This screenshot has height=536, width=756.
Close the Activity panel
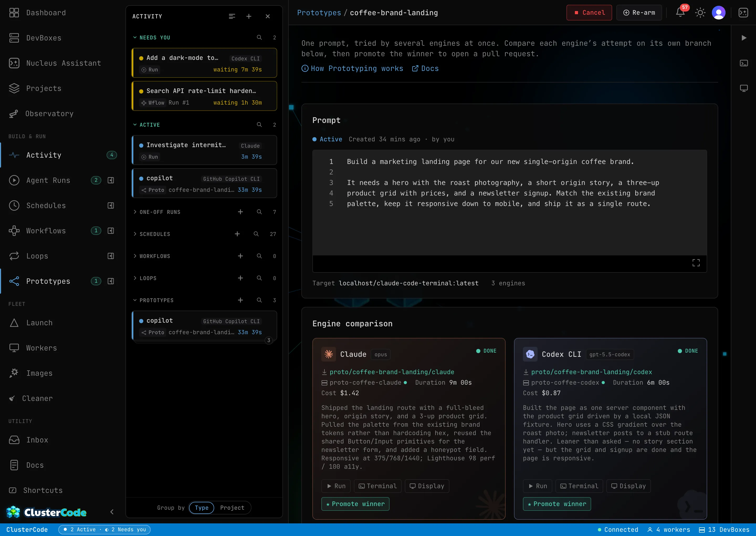268,16
